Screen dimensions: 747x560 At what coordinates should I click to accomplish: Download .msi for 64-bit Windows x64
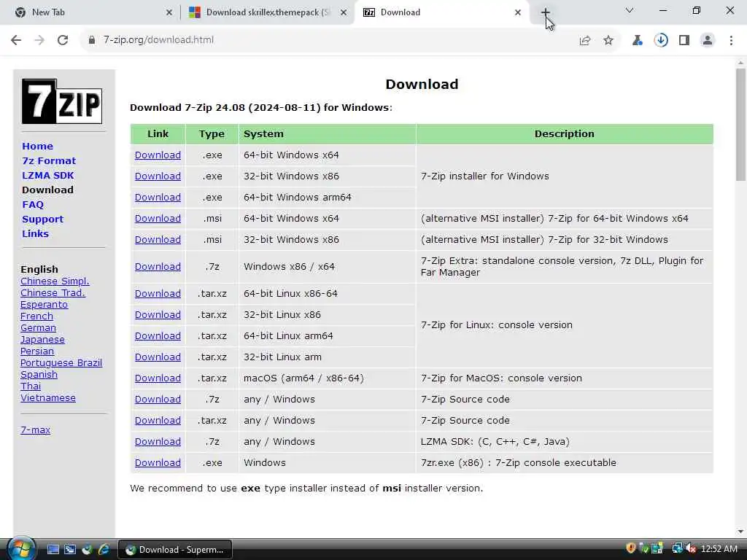[158, 219]
